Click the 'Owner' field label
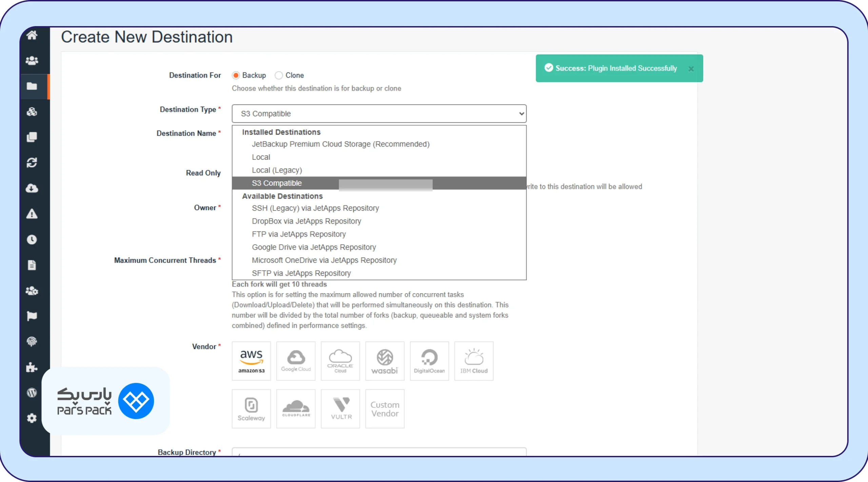The width and height of the screenshot is (868, 482). click(x=205, y=207)
